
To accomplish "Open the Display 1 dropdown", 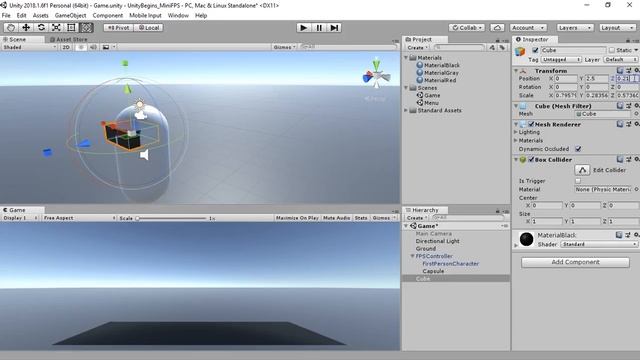I will pos(20,218).
